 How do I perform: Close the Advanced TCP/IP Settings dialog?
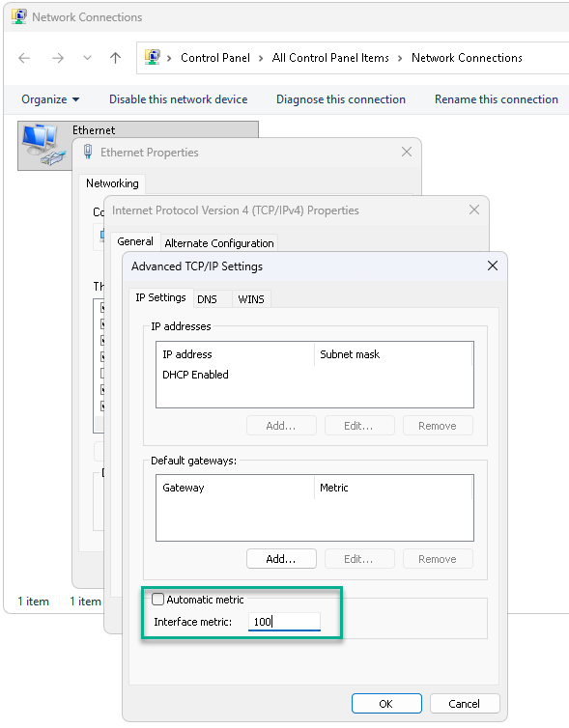click(x=493, y=266)
